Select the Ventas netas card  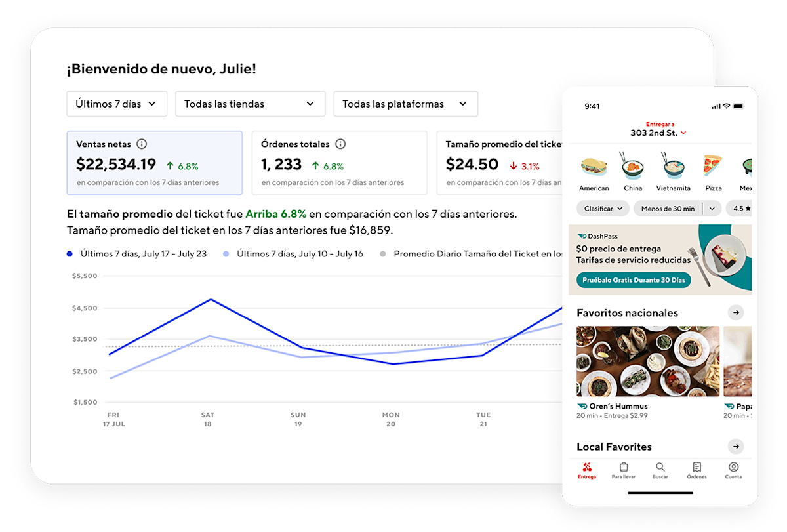155,163
